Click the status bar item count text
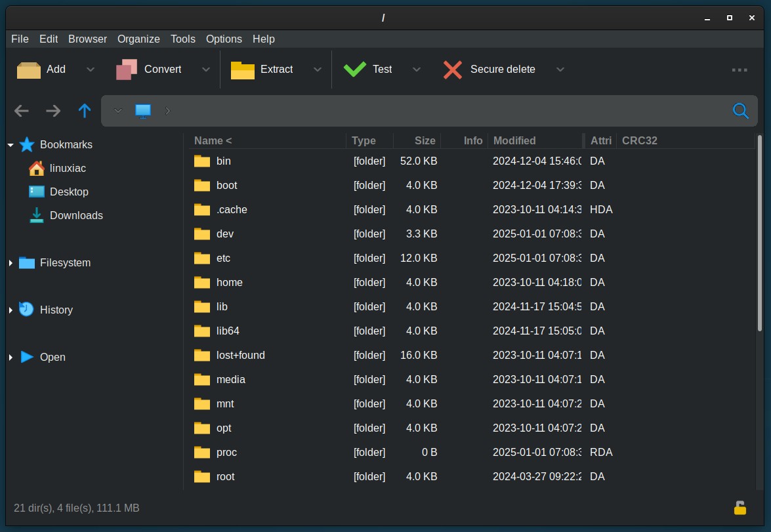The width and height of the screenshot is (771, 532). point(76,508)
